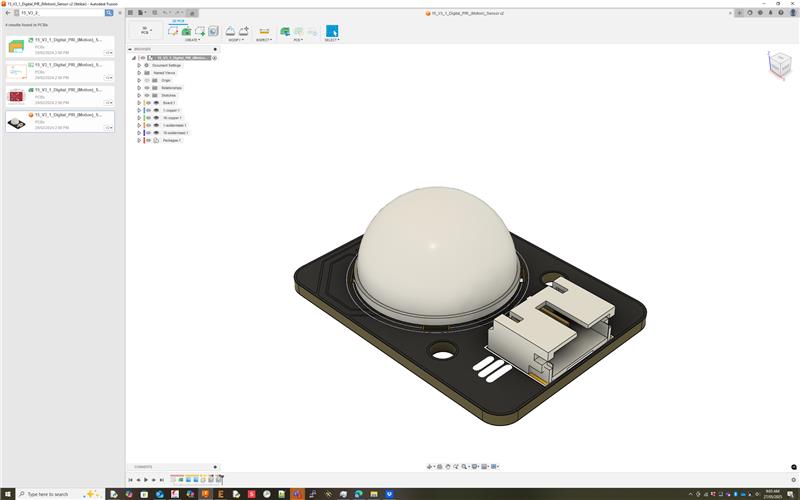800x500 pixels.
Task: Expand the Packages 1 tree node
Action: coord(139,140)
